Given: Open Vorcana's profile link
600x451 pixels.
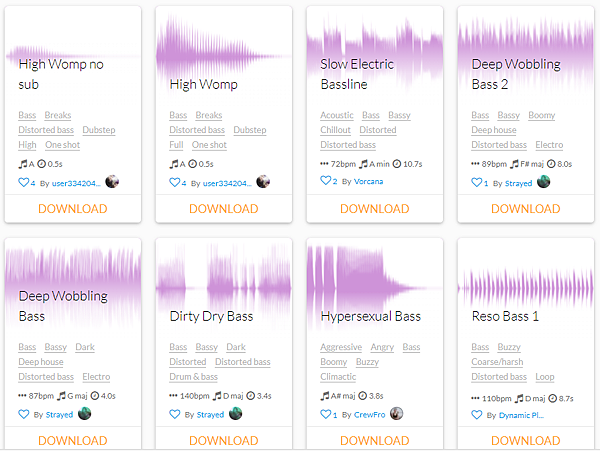Looking at the screenshot, I should 368,181.
